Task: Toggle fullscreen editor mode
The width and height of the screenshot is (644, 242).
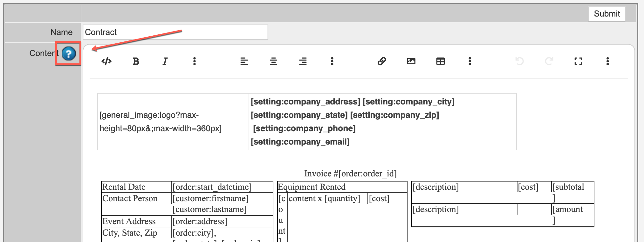Action: coord(578,61)
